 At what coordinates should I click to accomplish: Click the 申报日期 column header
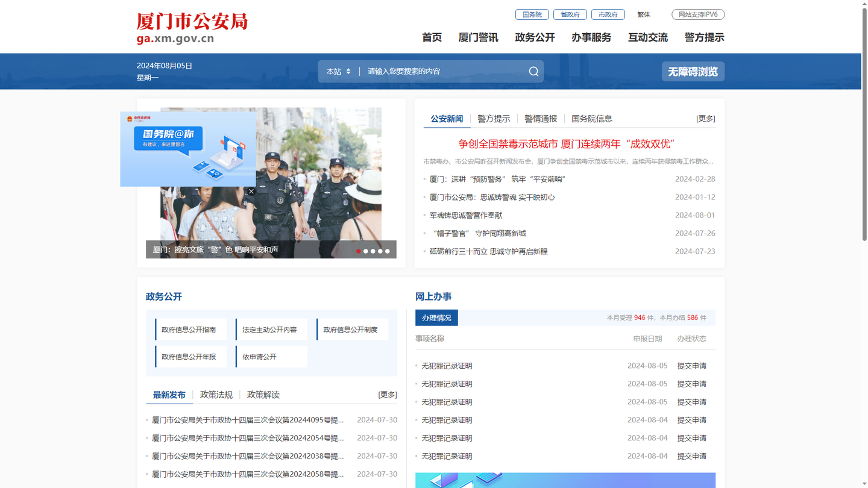point(647,339)
